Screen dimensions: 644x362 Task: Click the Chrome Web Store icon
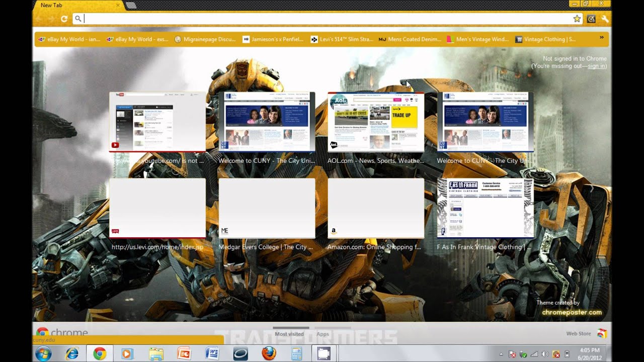[x=602, y=333]
